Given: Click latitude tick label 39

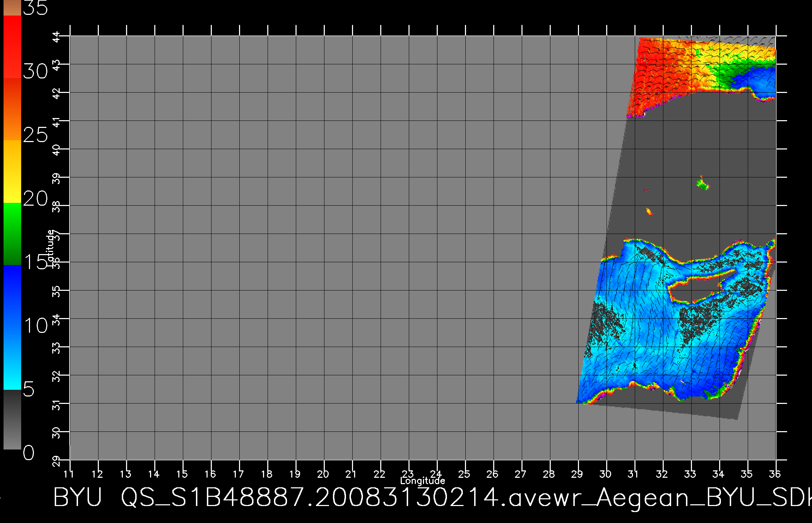Looking at the screenshot, I should point(56,179).
